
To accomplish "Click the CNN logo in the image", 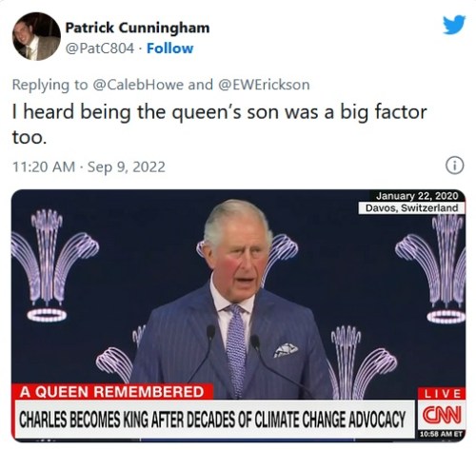I will 442,415.
